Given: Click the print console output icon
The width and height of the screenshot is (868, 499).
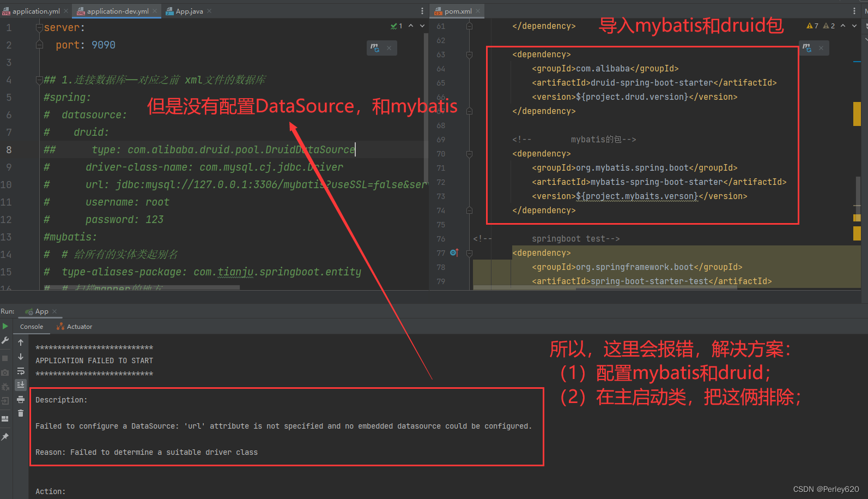Looking at the screenshot, I should tap(21, 399).
